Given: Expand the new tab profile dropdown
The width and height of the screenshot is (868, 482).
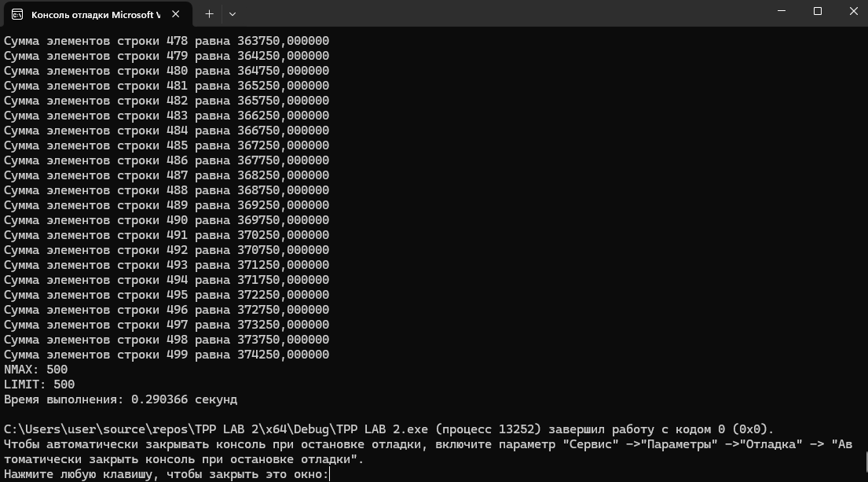Looking at the screenshot, I should coord(233,14).
